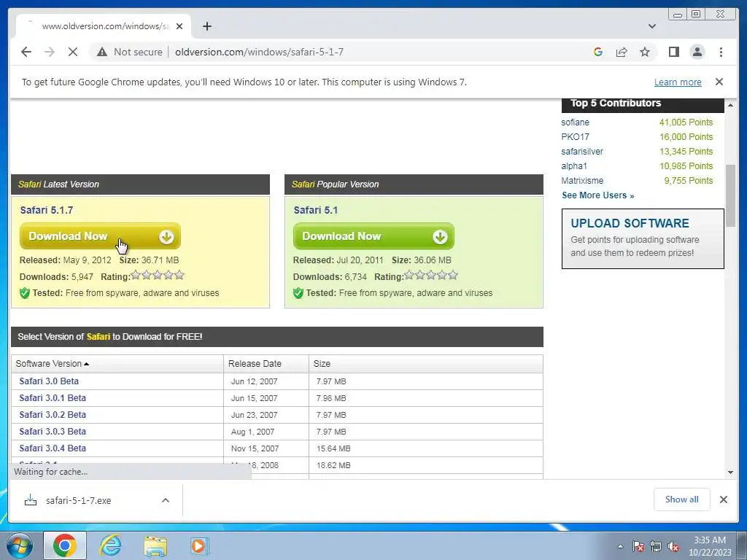Open Safari 3.0.3 Beta link
The image size is (747, 560).
53,431
